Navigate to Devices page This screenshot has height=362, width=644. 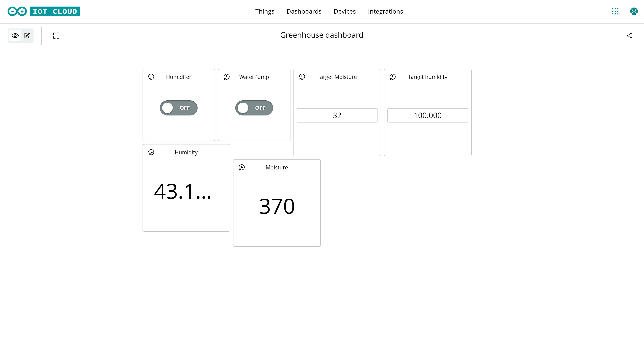pyautogui.click(x=344, y=12)
